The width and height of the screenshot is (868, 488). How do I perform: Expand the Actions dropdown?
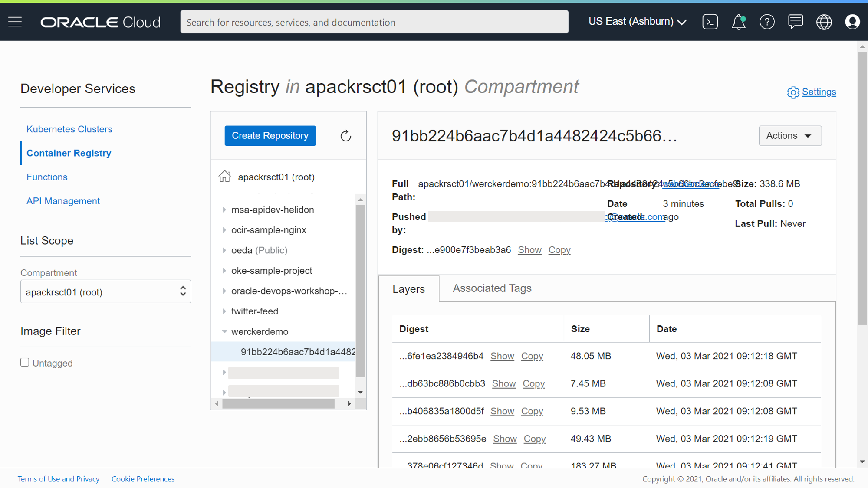(x=789, y=136)
